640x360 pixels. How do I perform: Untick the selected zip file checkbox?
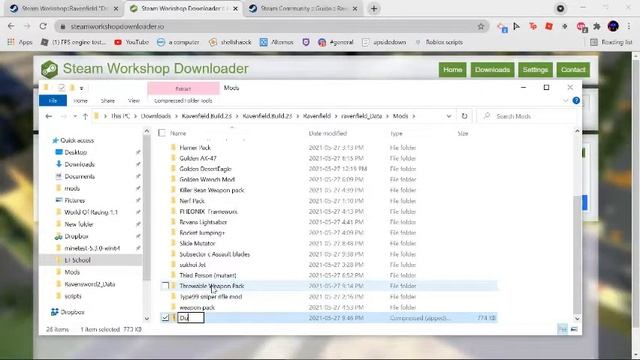click(x=165, y=318)
